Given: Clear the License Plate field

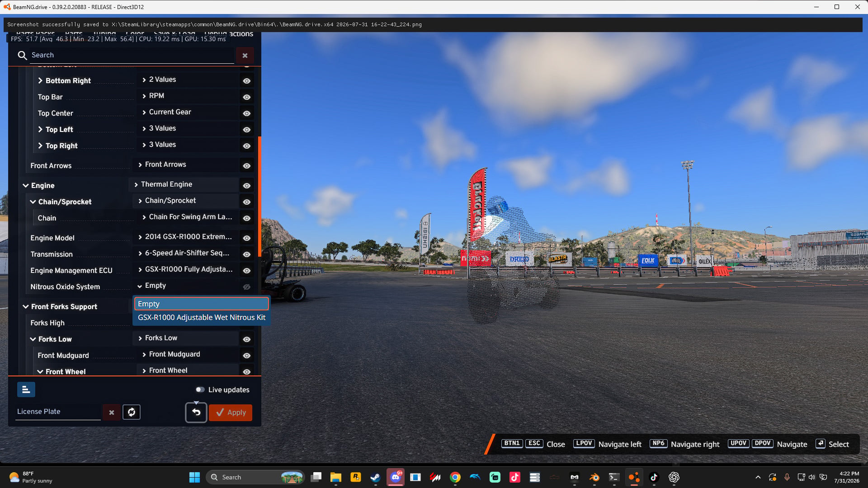Looking at the screenshot, I should (112, 412).
